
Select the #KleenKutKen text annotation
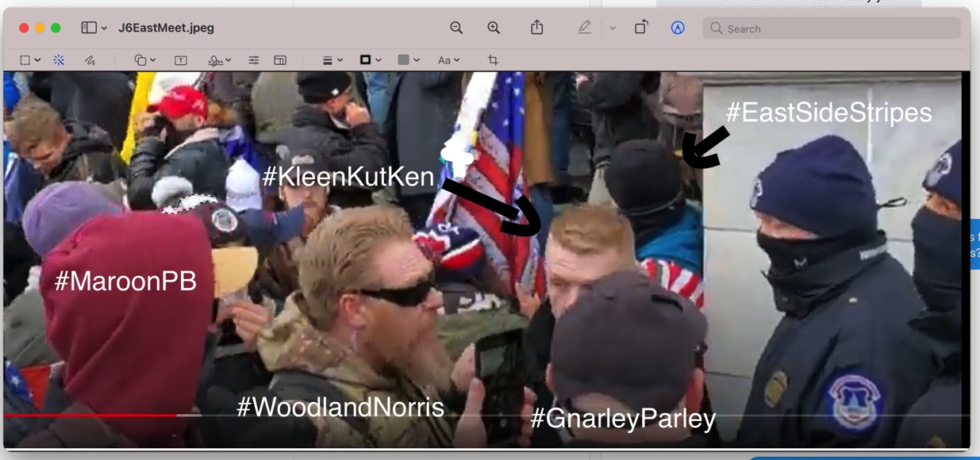(348, 176)
